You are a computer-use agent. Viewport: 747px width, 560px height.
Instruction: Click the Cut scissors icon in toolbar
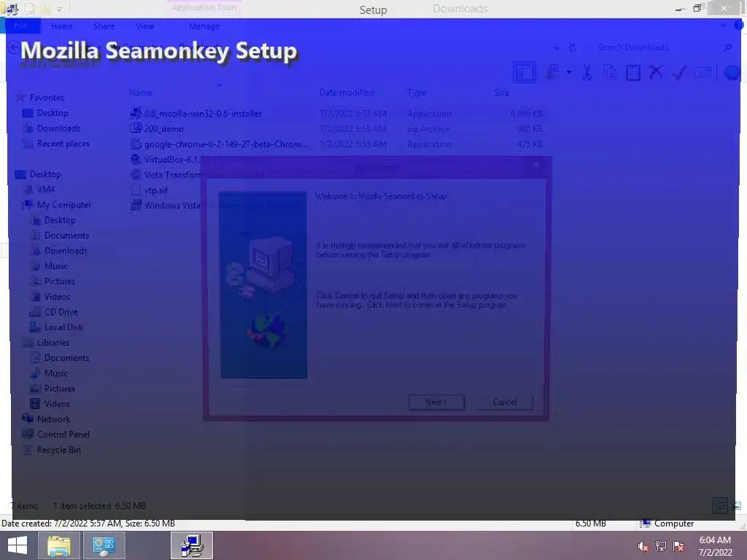(587, 72)
